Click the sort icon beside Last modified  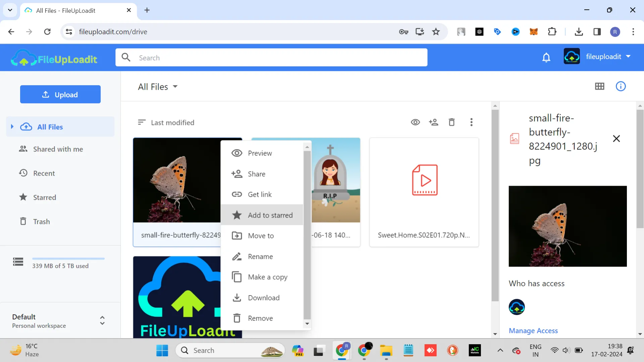142,122
